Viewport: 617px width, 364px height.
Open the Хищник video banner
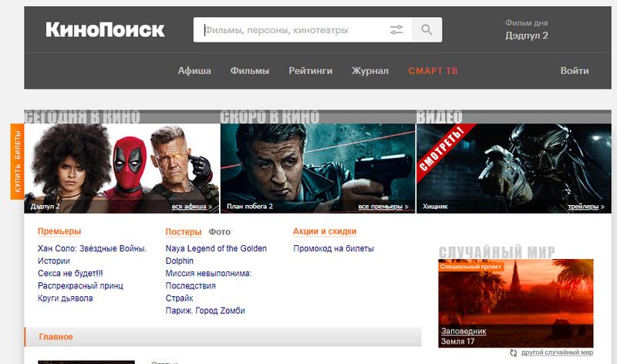pos(514,168)
